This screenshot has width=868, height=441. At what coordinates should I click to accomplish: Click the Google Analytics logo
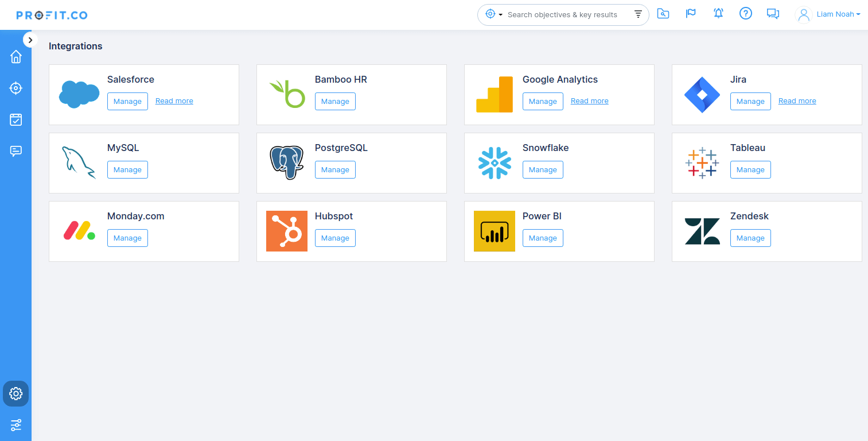pyautogui.click(x=495, y=94)
